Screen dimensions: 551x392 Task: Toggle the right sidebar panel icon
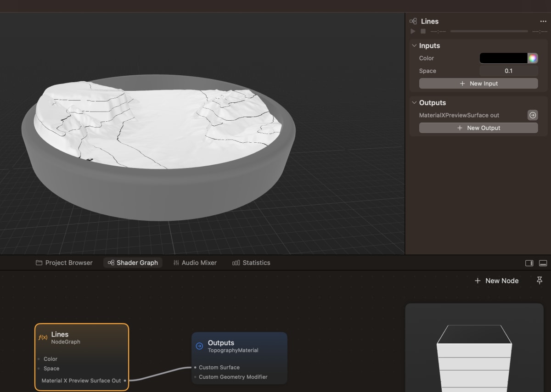pos(529,263)
